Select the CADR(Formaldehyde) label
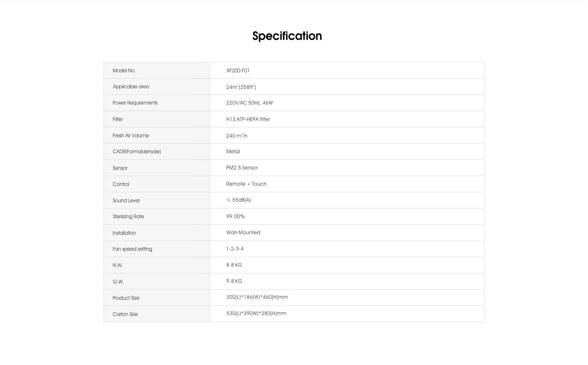 point(137,152)
